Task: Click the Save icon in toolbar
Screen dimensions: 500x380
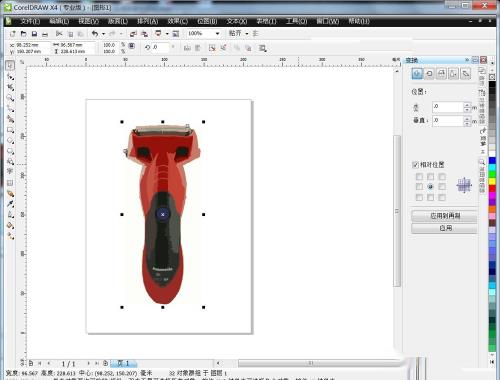Action: [34, 34]
